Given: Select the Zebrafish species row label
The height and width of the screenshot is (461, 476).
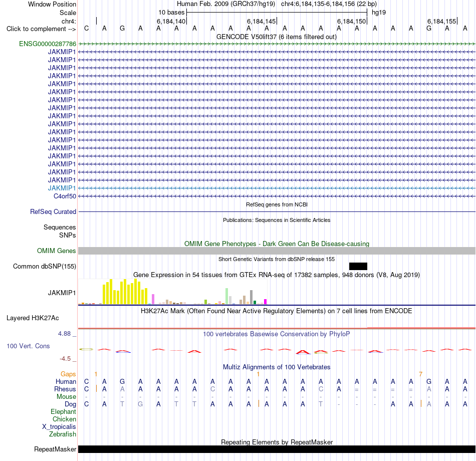Looking at the screenshot, I should [x=63, y=434].
